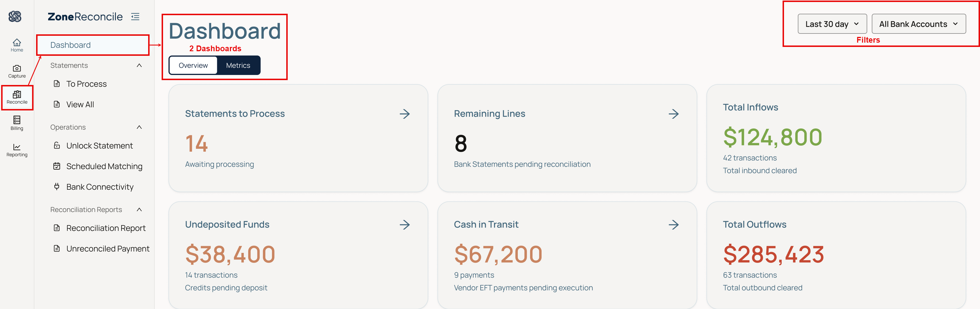The width and height of the screenshot is (980, 309).
Task: Open Unlock Statement link
Action: coord(99,146)
